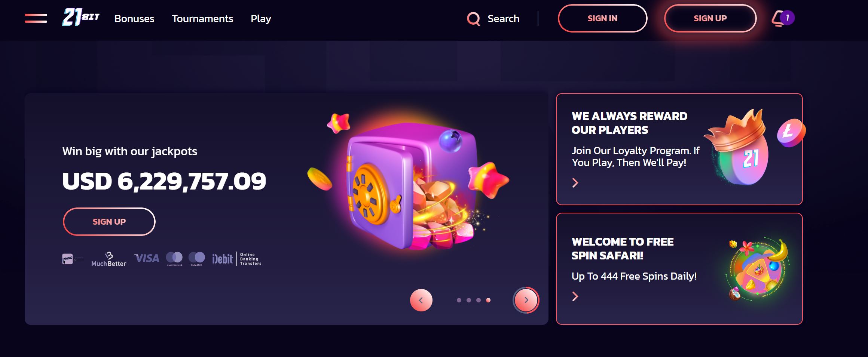The image size is (868, 357).
Task: Expand the Free Spin Safari arrow
Action: pyautogui.click(x=575, y=296)
